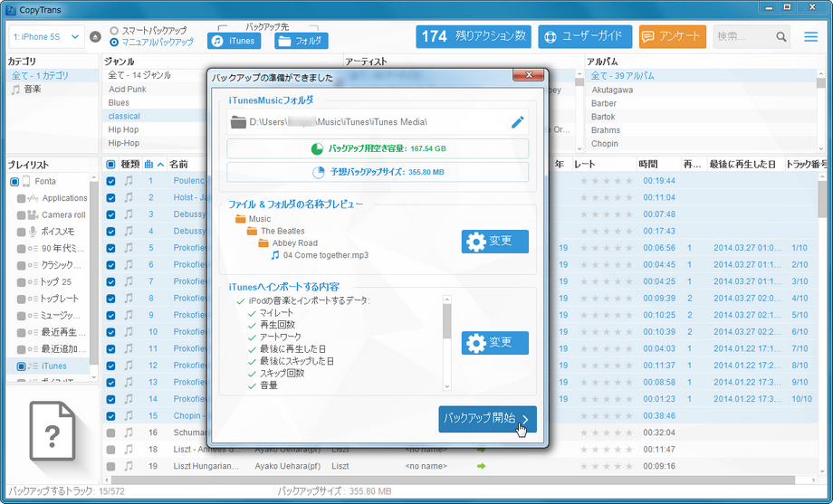The width and height of the screenshot is (833, 504).
Task: Uncheck the checkbox for track 1
Action: pos(110,181)
